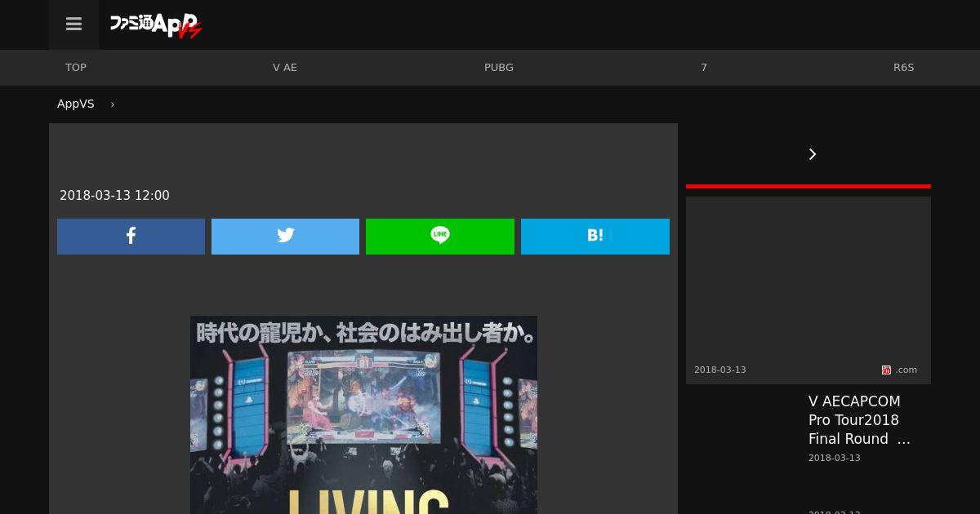Bookmark article with Hatena B! button

click(x=595, y=237)
